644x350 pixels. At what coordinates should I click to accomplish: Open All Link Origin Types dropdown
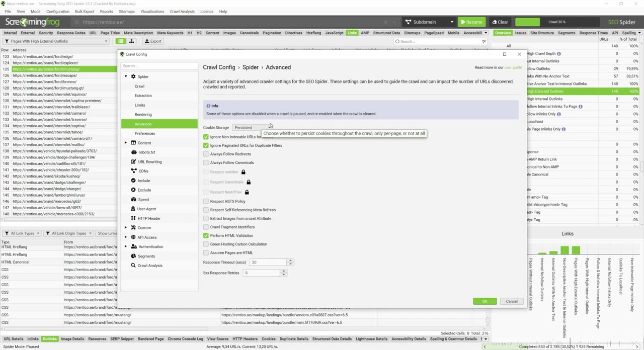click(68, 233)
